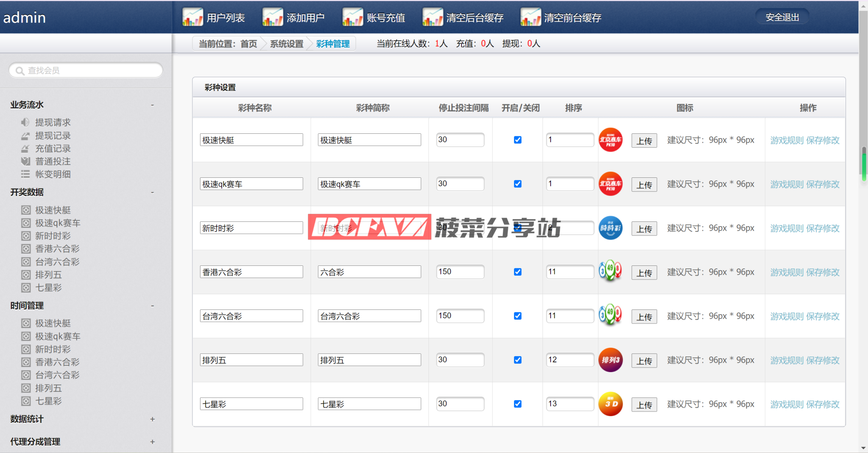Uncheck the 香港六合彩 enable checkbox

coord(517,272)
